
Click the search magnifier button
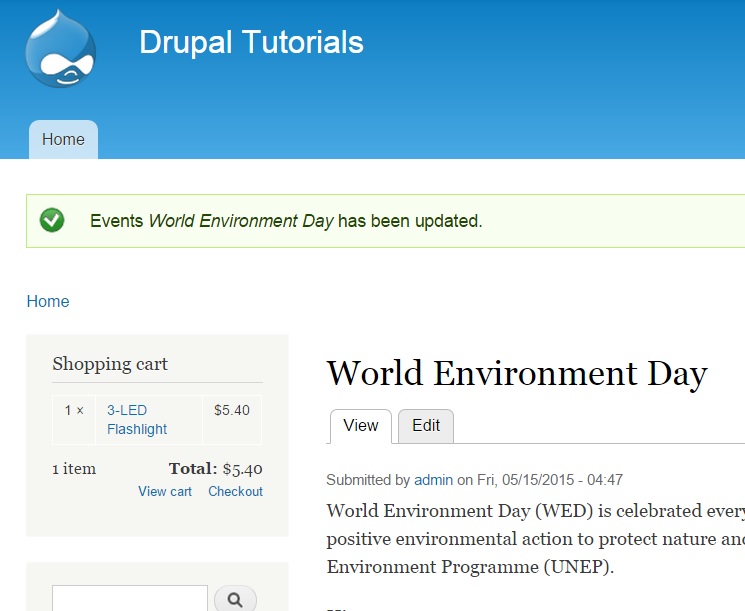click(x=235, y=599)
